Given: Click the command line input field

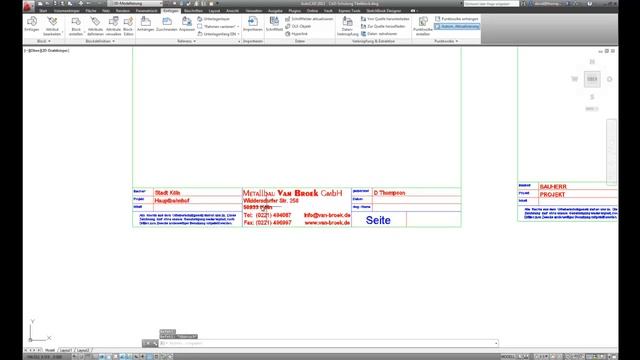Looking at the screenshot, I should tap(327, 343).
